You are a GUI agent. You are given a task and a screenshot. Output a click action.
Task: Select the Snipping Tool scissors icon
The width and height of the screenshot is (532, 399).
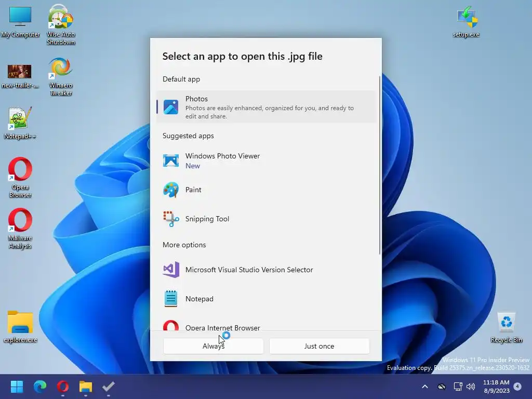click(x=171, y=219)
